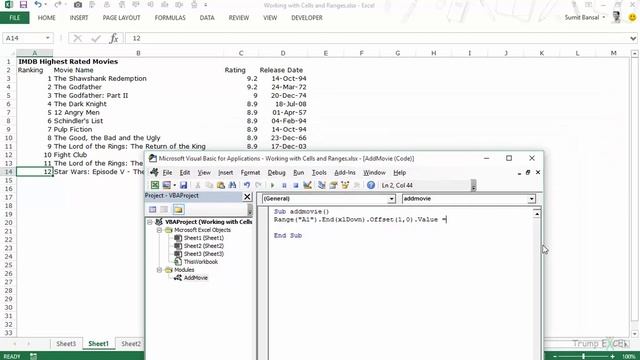
Task: Open the Undo history dropdown arrow in Excel
Action: [45, 5]
